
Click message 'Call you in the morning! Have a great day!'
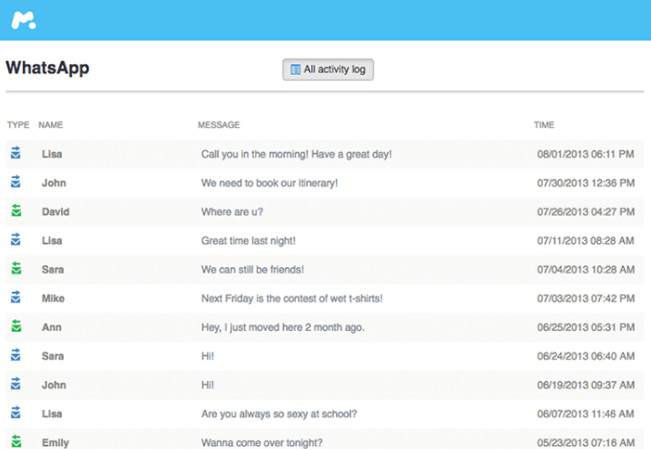[x=296, y=154]
